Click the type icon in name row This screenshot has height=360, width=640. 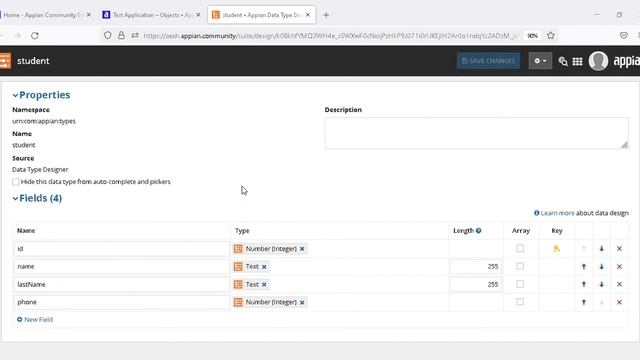click(238, 267)
